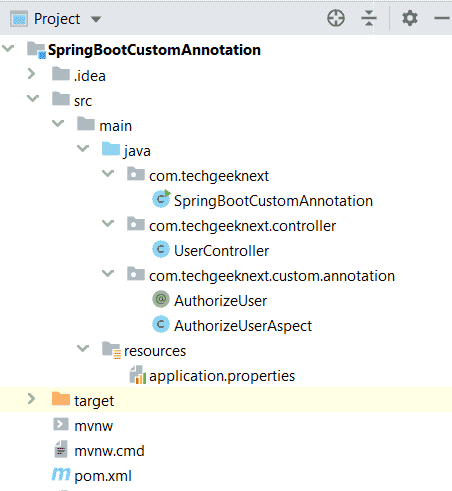
Task: Select the AuthorizeUserAspect class
Action: [243, 326]
